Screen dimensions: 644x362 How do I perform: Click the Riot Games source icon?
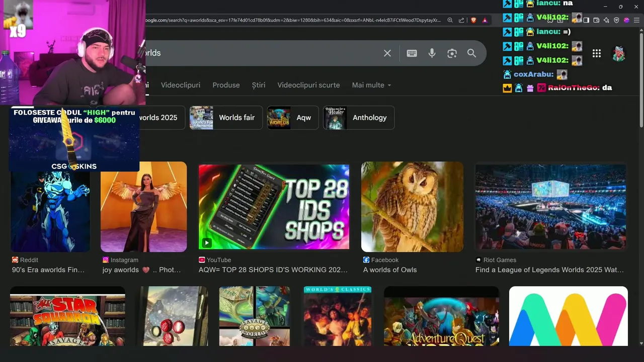(x=478, y=260)
